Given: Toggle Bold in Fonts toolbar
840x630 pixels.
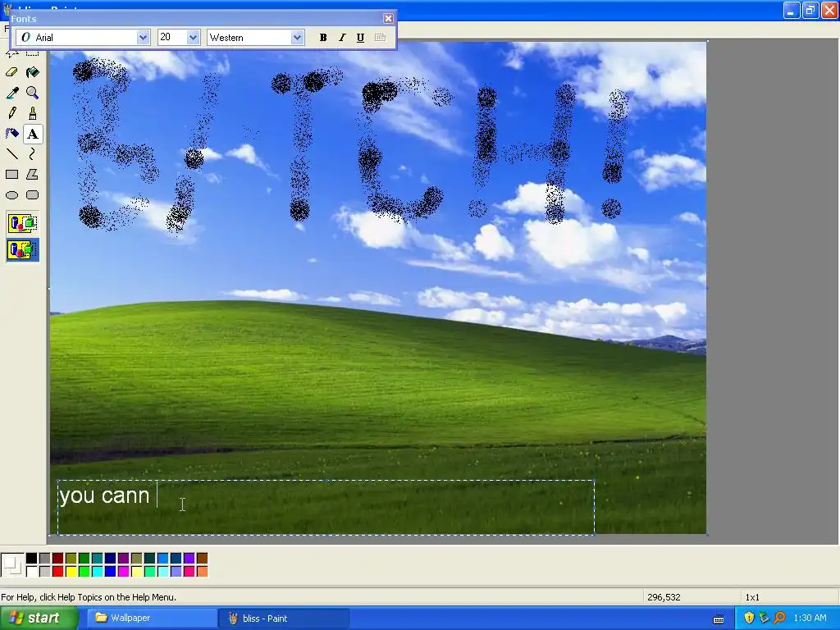Looking at the screenshot, I should [323, 38].
